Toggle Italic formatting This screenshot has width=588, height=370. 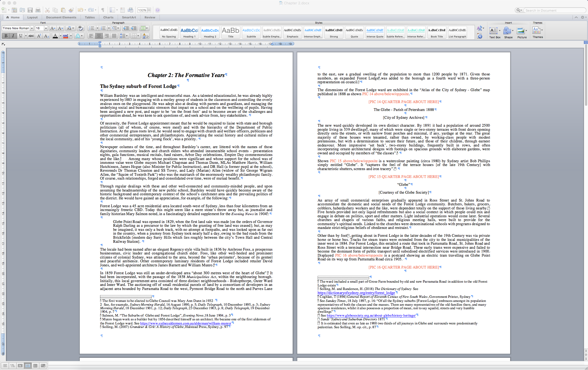pyautogui.click(x=13, y=36)
